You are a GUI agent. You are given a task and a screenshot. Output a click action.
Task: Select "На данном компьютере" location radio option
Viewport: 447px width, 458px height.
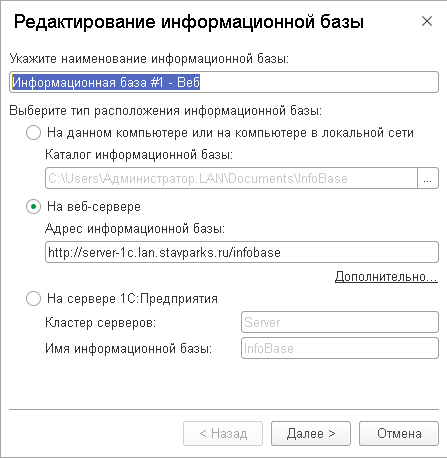(x=33, y=133)
